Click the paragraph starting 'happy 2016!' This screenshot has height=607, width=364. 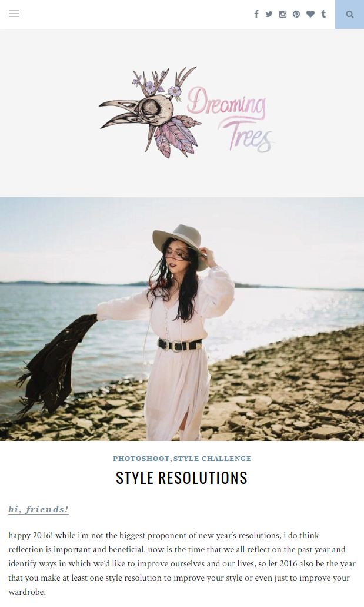click(x=182, y=563)
